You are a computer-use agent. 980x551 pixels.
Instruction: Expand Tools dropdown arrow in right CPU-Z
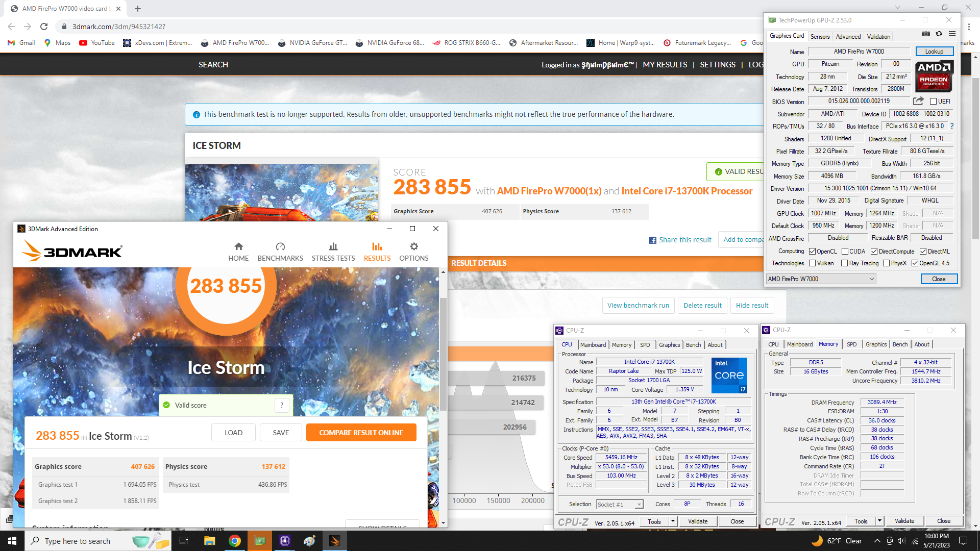coord(879,521)
